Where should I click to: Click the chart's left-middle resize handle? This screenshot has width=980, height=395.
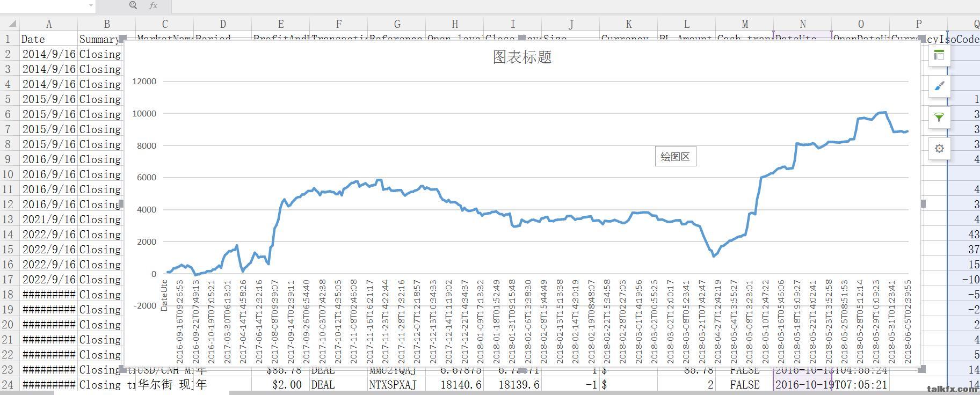point(122,203)
